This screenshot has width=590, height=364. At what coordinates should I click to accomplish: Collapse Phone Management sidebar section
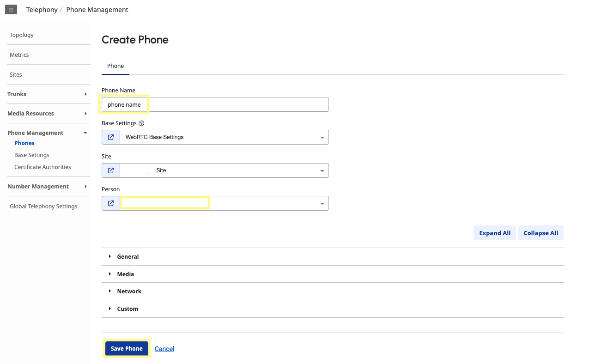85,133
